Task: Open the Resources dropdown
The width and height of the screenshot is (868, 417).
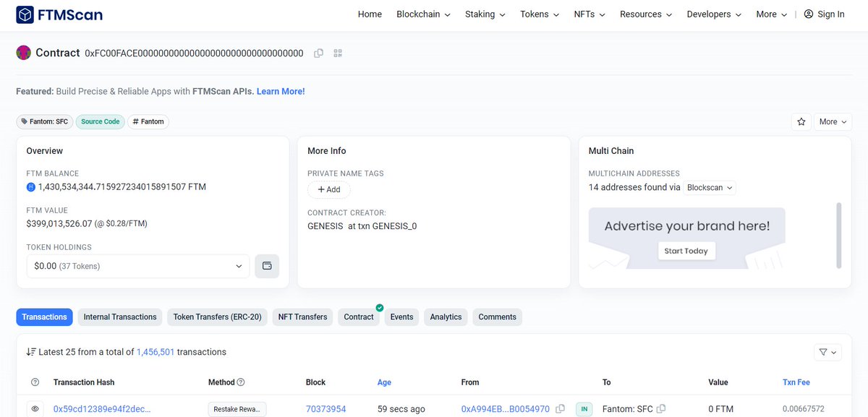Action: 646,14
